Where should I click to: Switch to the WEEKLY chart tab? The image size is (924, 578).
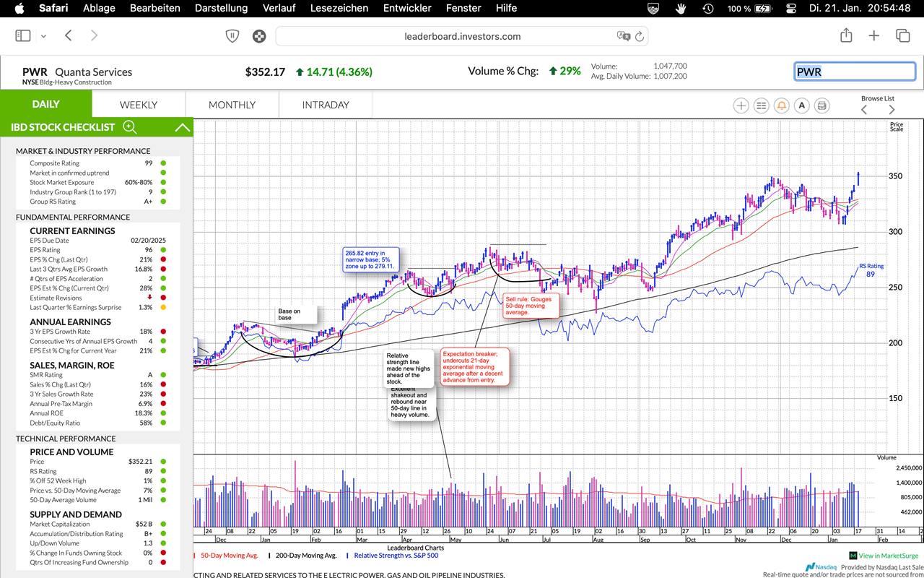click(138, 105)
